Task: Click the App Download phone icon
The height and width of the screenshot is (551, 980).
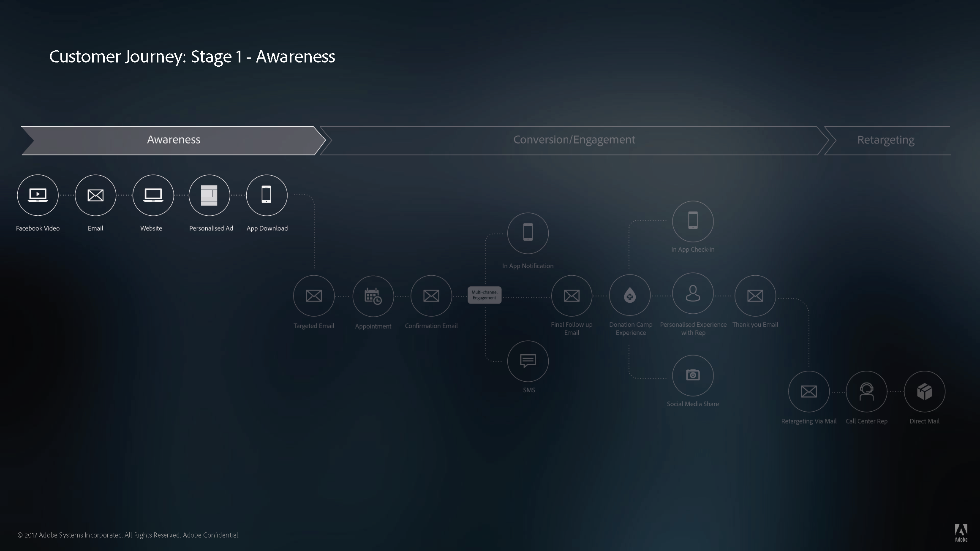Action: [x=267, y=195]
